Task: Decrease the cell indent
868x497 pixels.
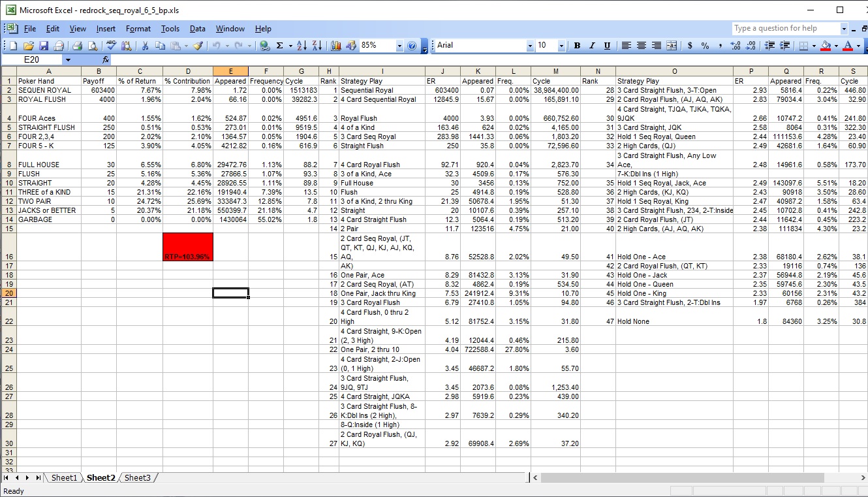Action: pos(768,46)
